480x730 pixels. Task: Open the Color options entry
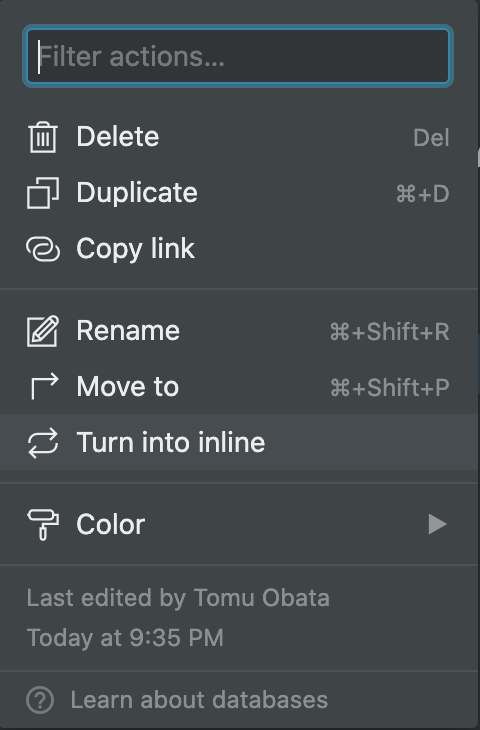coord(239,525)
